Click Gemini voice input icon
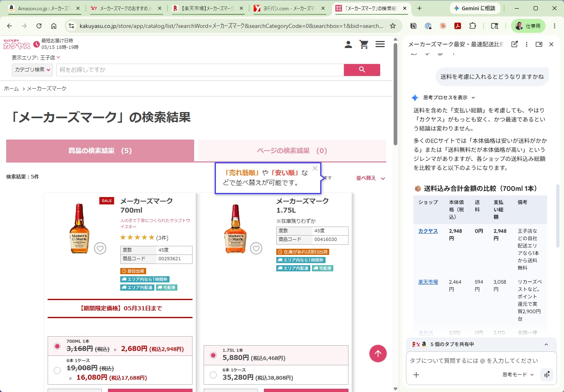This screenshot has height=392, width=564. (x=547, y=374)
